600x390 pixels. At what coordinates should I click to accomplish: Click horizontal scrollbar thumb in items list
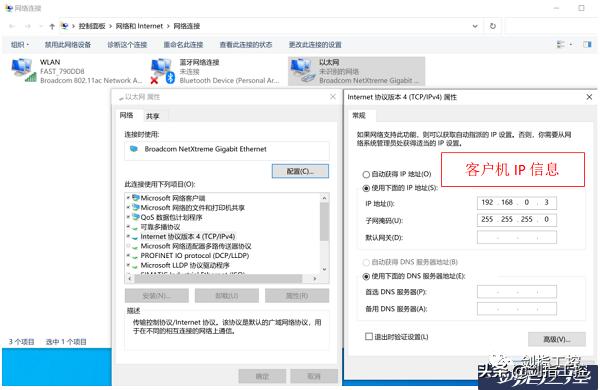[x=218, y=278]
